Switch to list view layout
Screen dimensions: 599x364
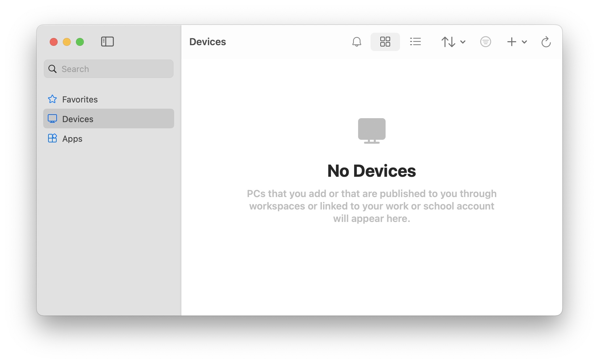click(415, 42)
